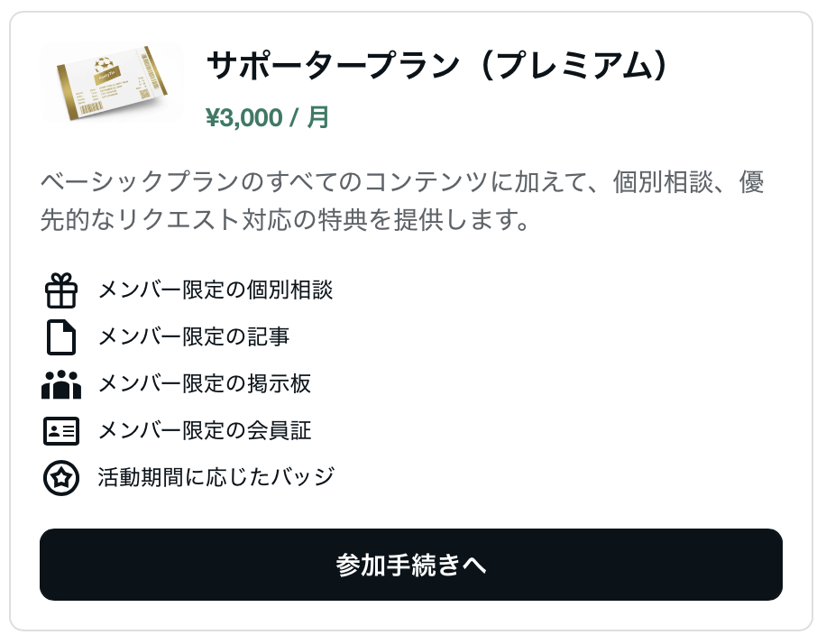The width and height of the screenshot is (826, 644).
Task: Click the 活動期間に応じたバッジ benefit text
Action: pos(216,478)
